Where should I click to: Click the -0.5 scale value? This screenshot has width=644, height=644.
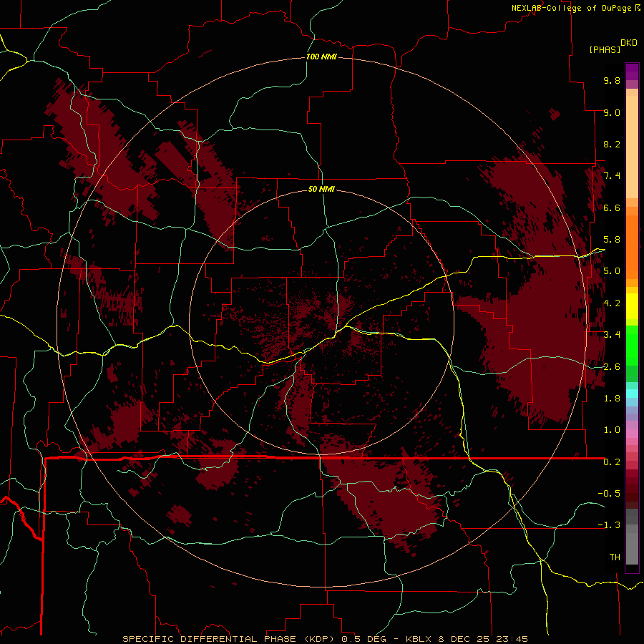[609, 493]
